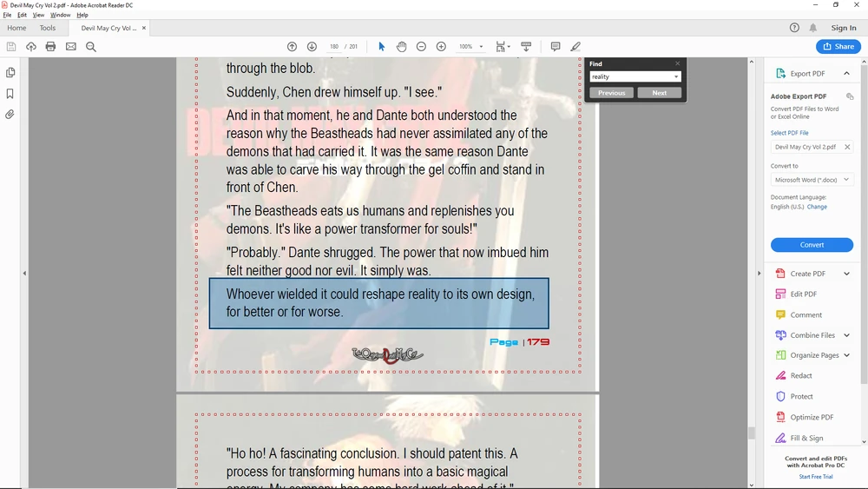Remove the selected PDF file X

pos(847,147)
